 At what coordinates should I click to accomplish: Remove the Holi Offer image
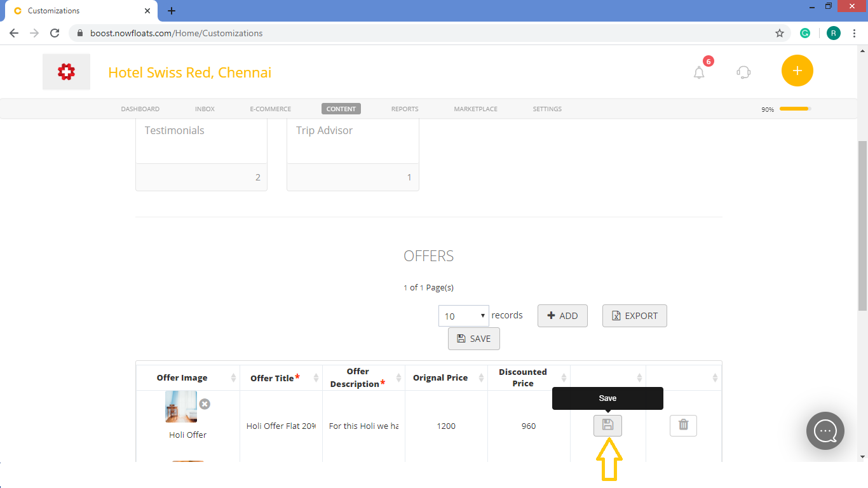(x=205, y=404)
